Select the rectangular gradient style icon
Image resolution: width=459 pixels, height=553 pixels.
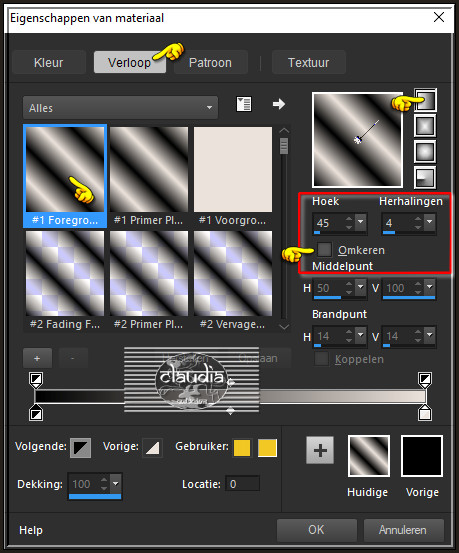425,126
